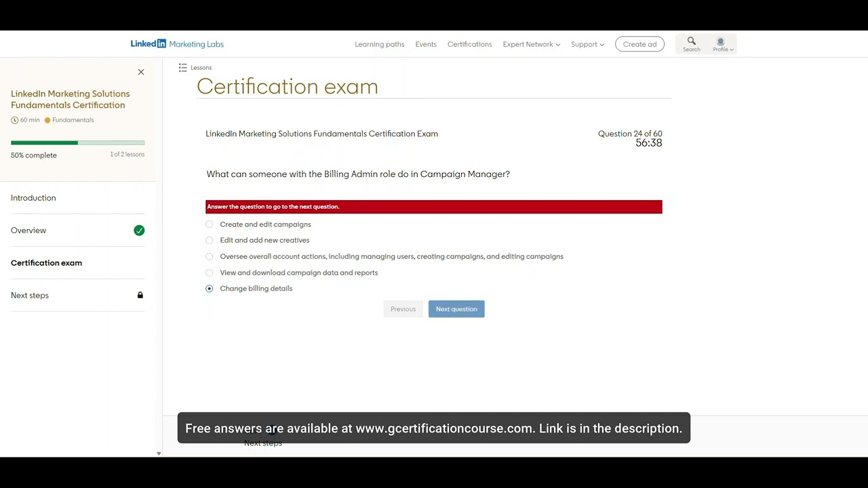Click the Next question button
Image resolution: width=868 pixels, height=488 pixels.
point(456,309)
